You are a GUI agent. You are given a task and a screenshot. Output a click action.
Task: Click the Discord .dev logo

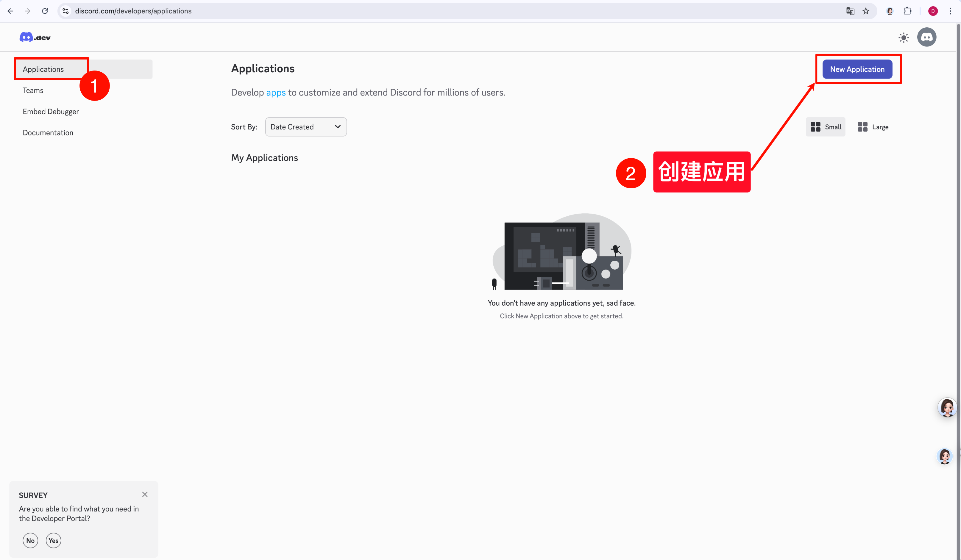coord(35,37)
